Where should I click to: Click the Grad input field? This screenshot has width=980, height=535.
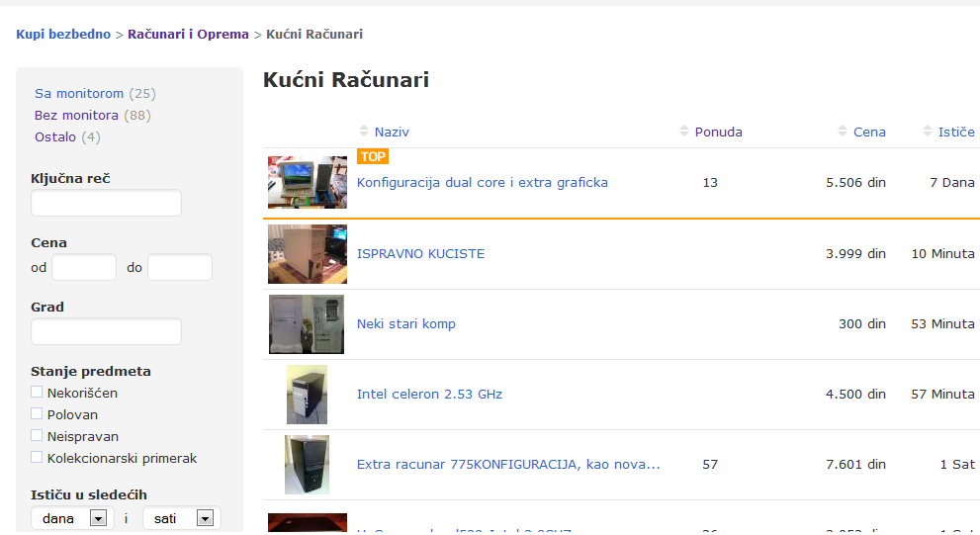[106, 331]
